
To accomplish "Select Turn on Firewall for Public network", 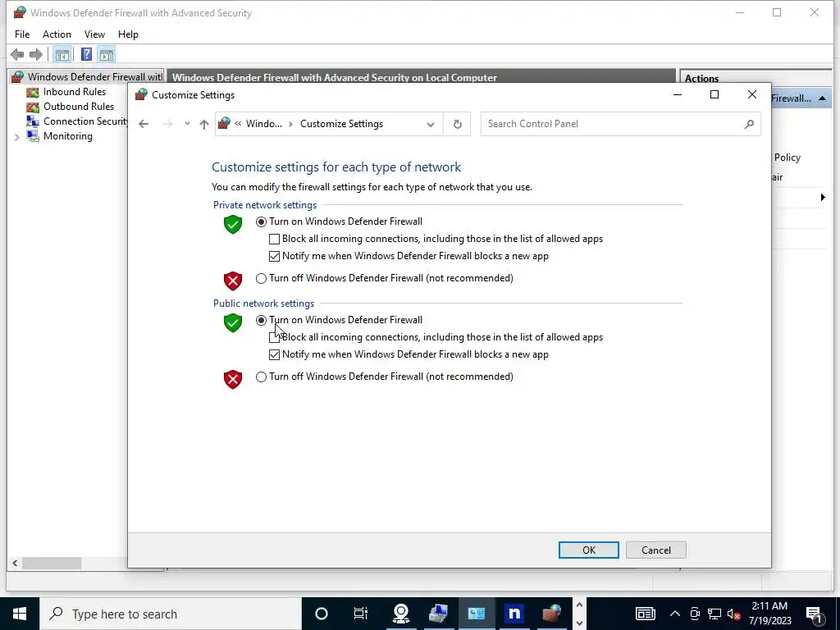I will (261, 321).
